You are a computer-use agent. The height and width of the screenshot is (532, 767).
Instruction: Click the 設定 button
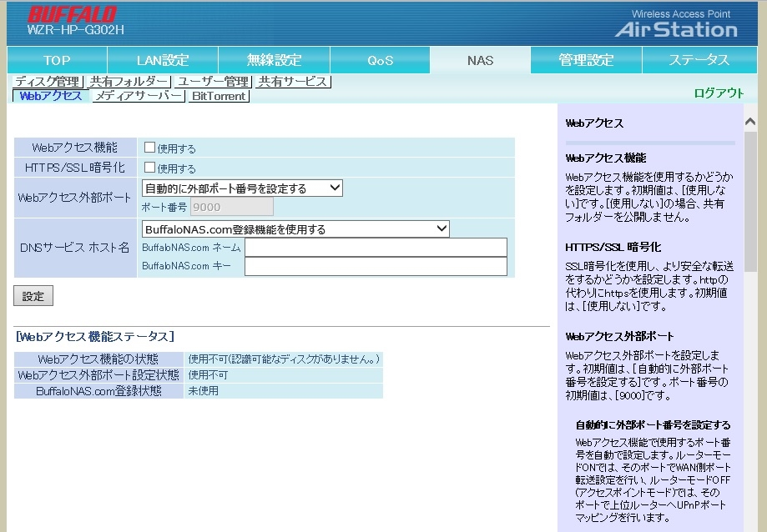tap(33, 296)
